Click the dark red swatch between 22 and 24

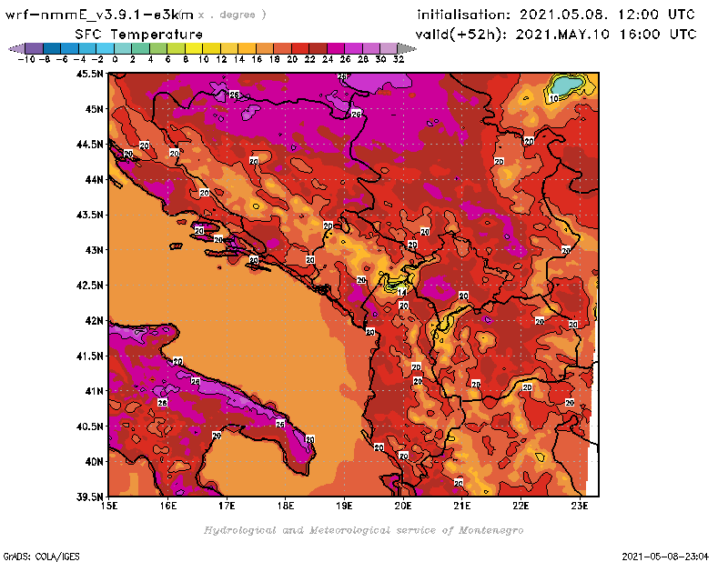coord(318,48)
